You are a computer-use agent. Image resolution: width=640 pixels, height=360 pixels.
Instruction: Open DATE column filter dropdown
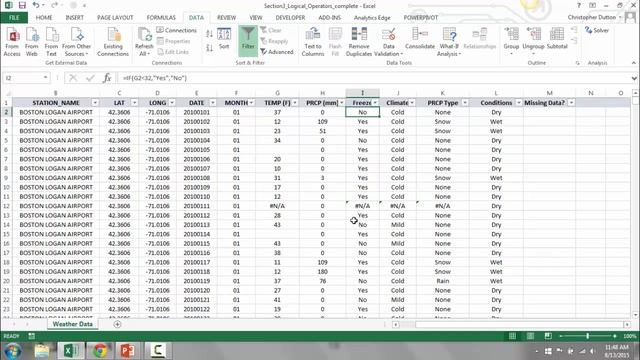tap(213, 103)
